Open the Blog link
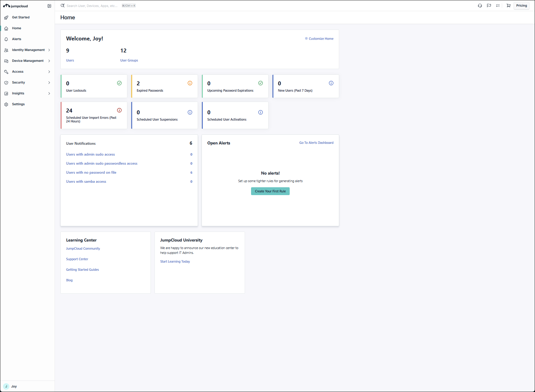The height and width of the screenshot is (392, 535). [69, 280]
